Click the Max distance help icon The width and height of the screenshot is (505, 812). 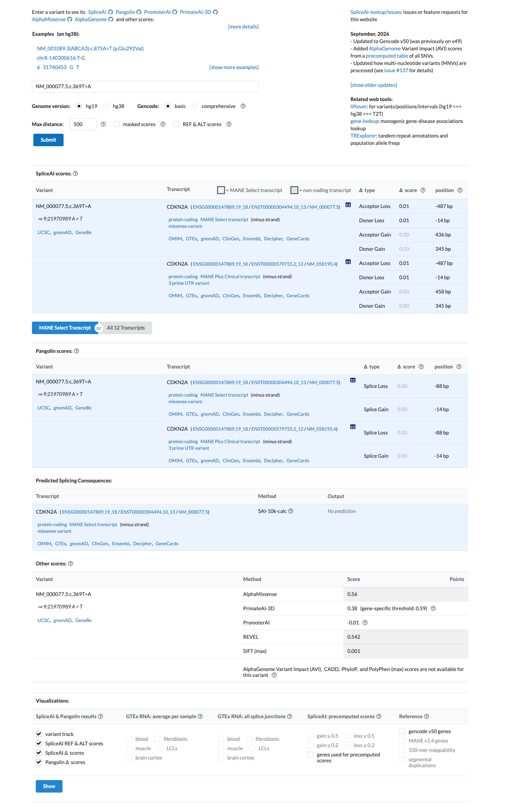(103, 124)
